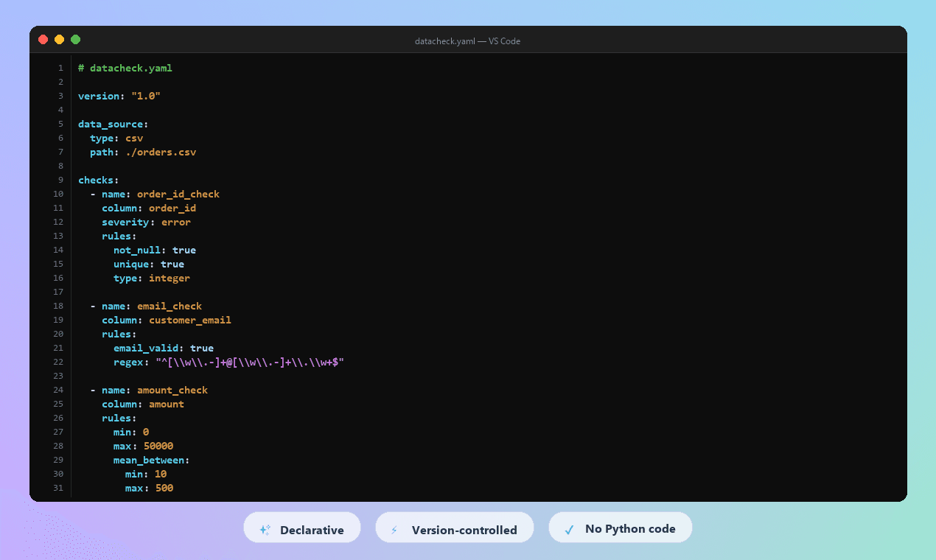Click the # datacheck.yaml comment line

tap(125, 67)
